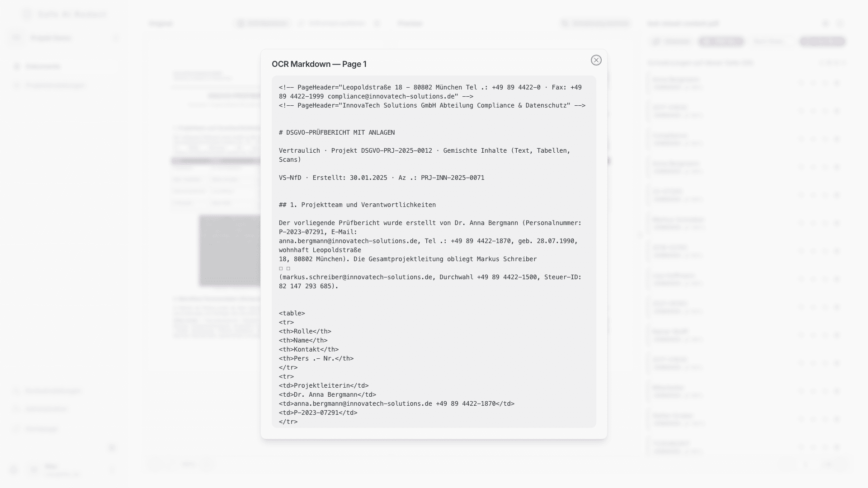Viewport: 868px width, 488px height.
Task: Click the user avatar at the sidebar bottom
Action: point(34,470)
